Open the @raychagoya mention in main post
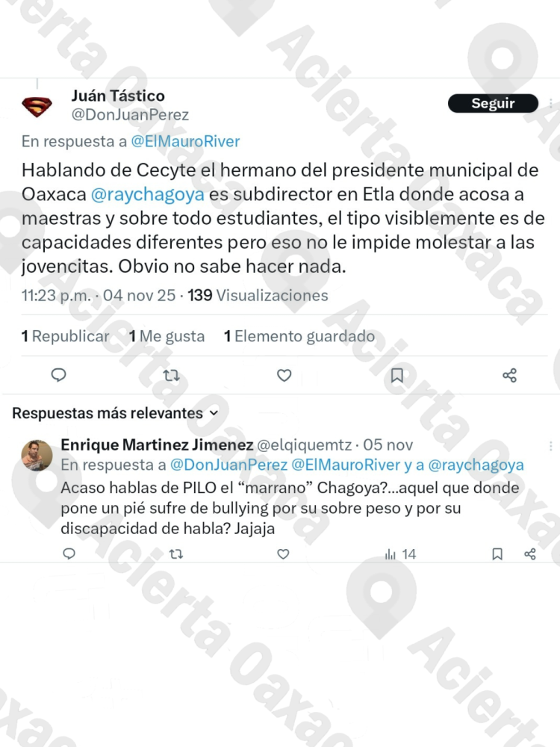This screenshot has height=747, width=560. tap(147, 194)
